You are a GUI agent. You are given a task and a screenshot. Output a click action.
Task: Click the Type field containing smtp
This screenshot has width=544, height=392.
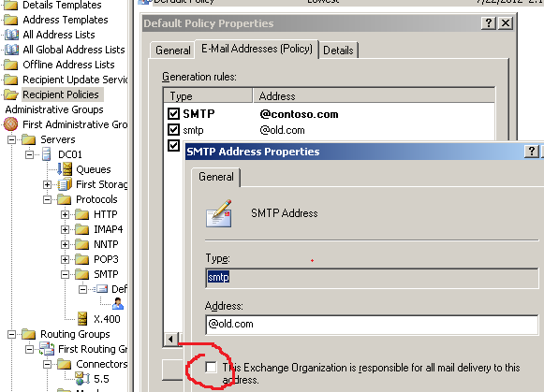(372, 278)
